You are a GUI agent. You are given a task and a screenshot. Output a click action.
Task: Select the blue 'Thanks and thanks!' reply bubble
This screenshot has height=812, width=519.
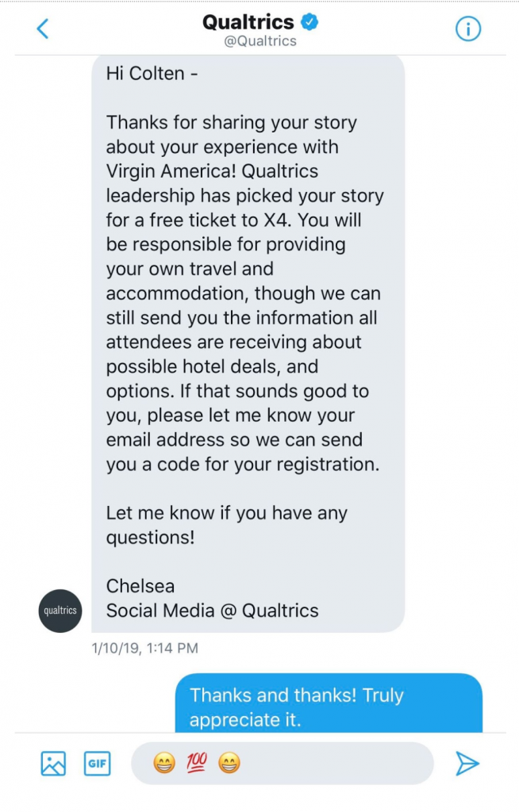[329, 703]
